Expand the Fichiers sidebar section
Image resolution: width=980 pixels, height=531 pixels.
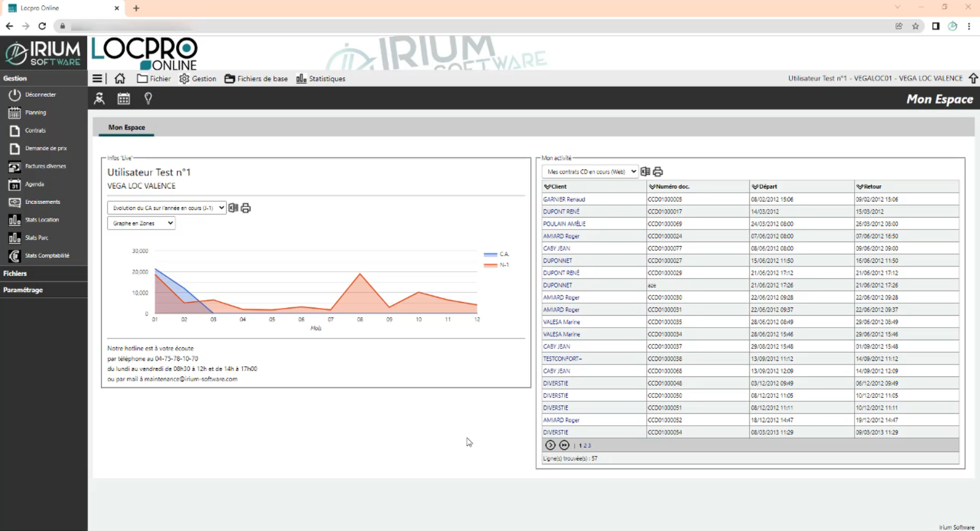(43, 274)
